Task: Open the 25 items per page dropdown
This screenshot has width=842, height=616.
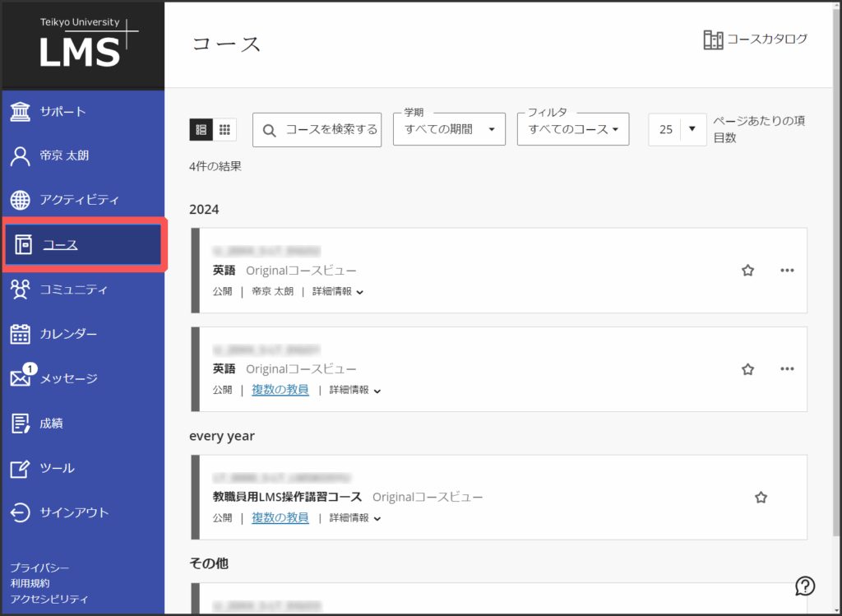Action: (x=678, y=129)
